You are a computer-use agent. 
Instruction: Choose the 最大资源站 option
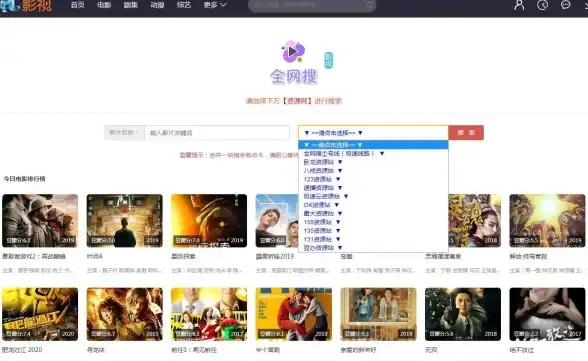[373, 213]
